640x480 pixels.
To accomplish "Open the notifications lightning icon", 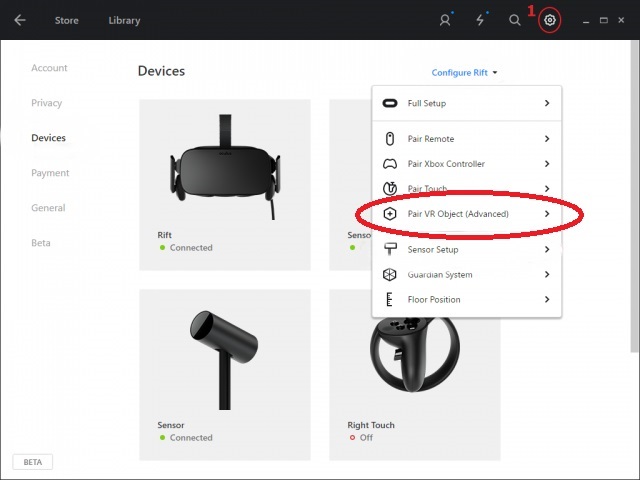I will (480, 20).
